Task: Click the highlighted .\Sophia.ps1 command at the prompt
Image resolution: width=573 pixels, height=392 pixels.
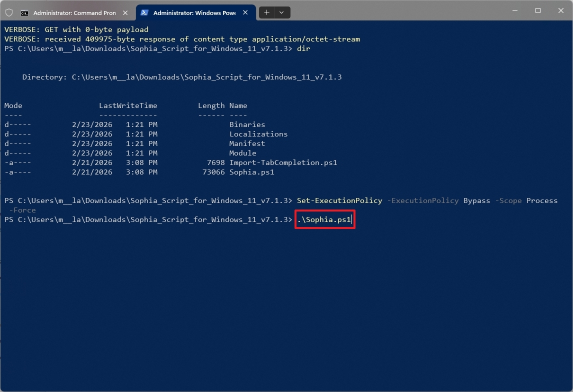Action: point(324,219)
